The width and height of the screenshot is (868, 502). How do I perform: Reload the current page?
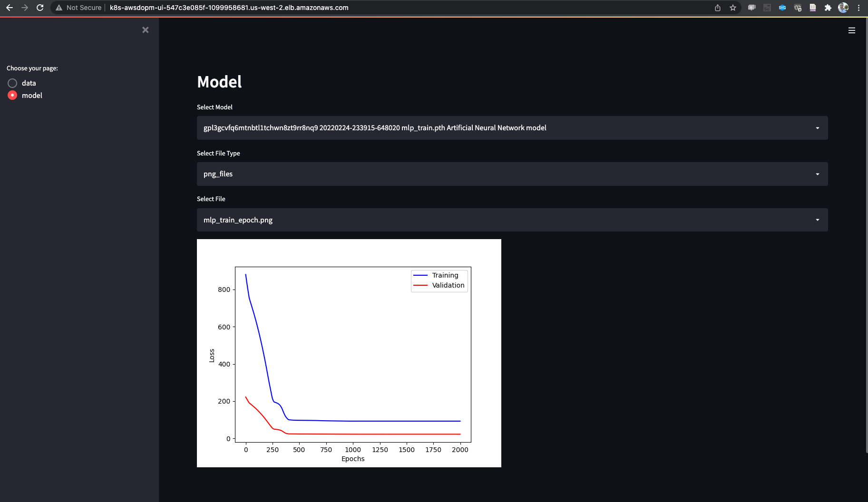(40, 8)
